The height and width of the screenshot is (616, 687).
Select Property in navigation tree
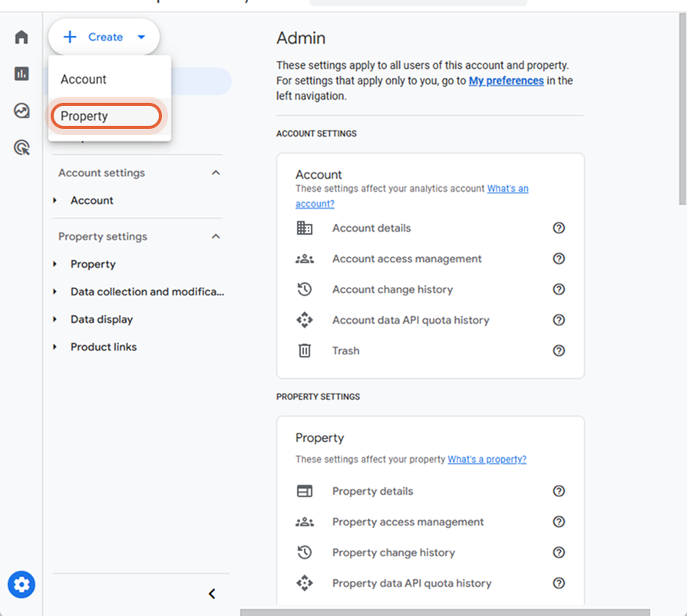point(94,264)
